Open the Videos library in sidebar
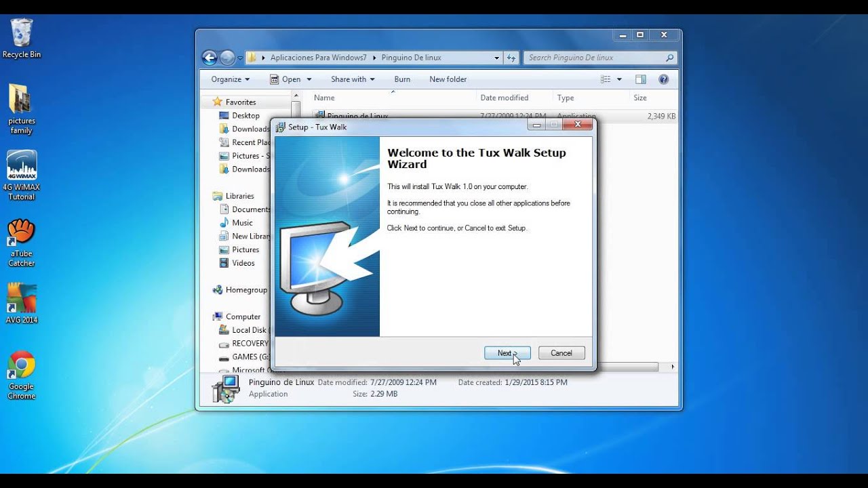The height and width of the screenshot is (488, 868). [x=237, y=263]
